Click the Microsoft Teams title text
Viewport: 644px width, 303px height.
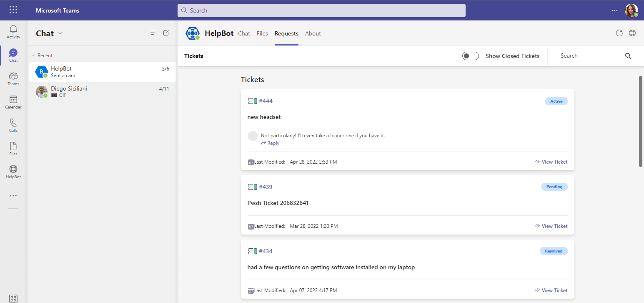pyautogui.click(x=58, y=10)
